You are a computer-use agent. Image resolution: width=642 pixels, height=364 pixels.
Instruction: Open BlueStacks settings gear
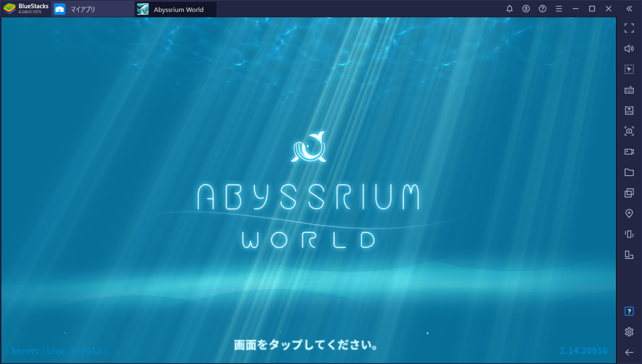click(x=629, y=331)
